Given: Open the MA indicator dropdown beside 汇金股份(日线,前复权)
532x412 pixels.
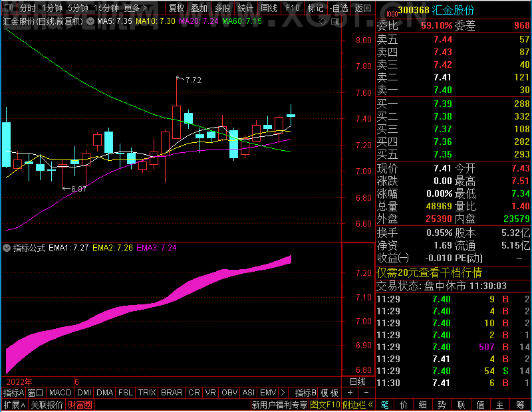Looking at the screenshot, I should [90, 22].
